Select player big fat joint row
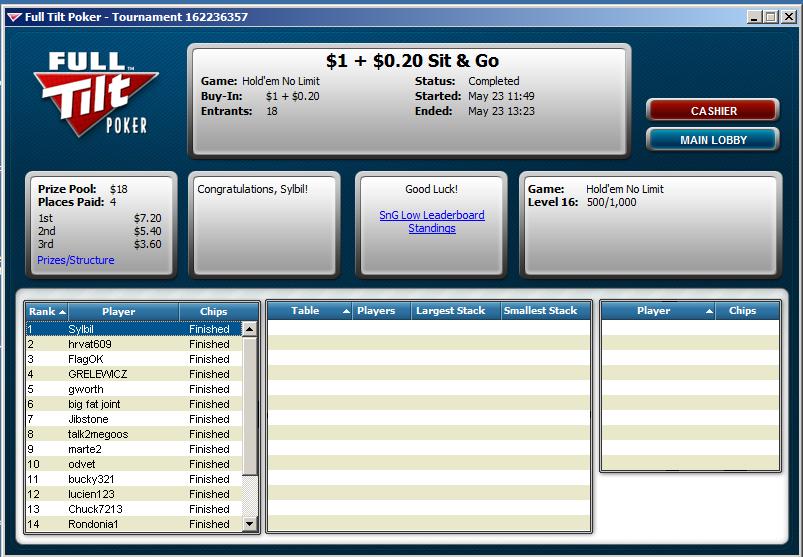The width and height of the screenshot is (803, 557). pos(134,404)
